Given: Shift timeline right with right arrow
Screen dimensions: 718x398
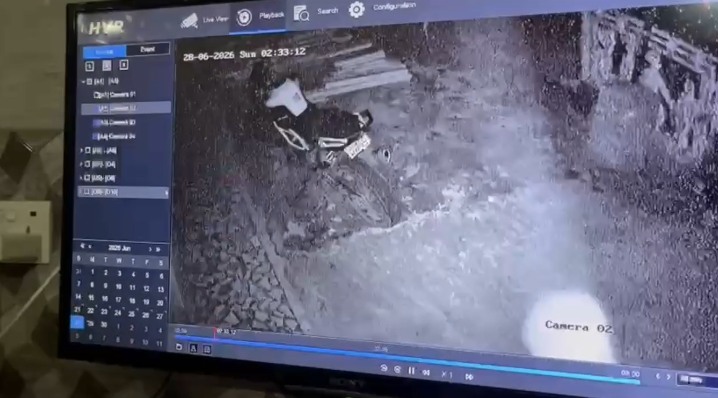Looking at the screenshot, I should coord(669,377).
